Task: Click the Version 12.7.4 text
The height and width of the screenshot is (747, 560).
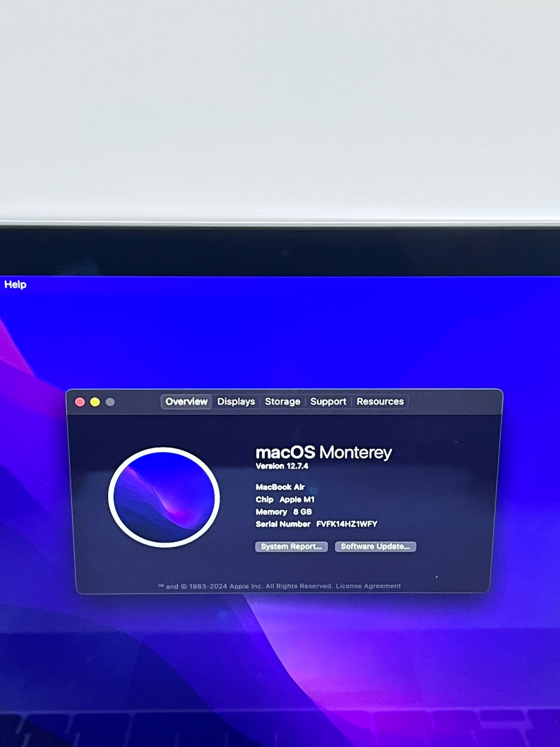Action: (282, 466)
